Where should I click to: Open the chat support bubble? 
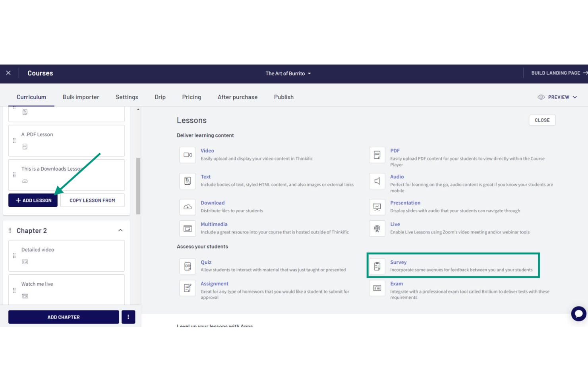(578, 314)
